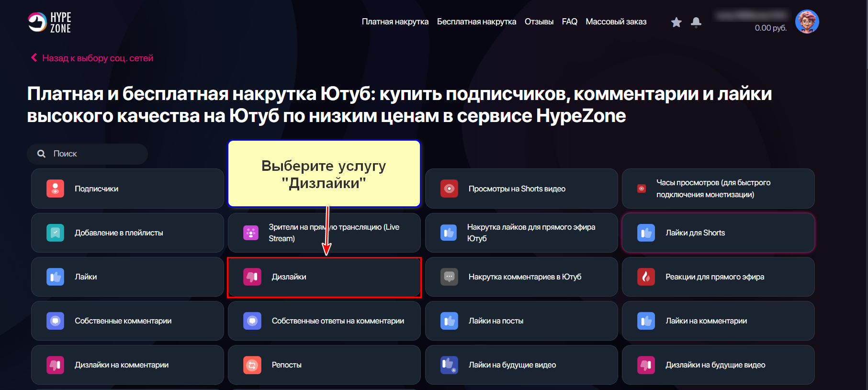868x390 pixels.
Task: Click the Часы просмотров small red icon
Action: (642, 189)
